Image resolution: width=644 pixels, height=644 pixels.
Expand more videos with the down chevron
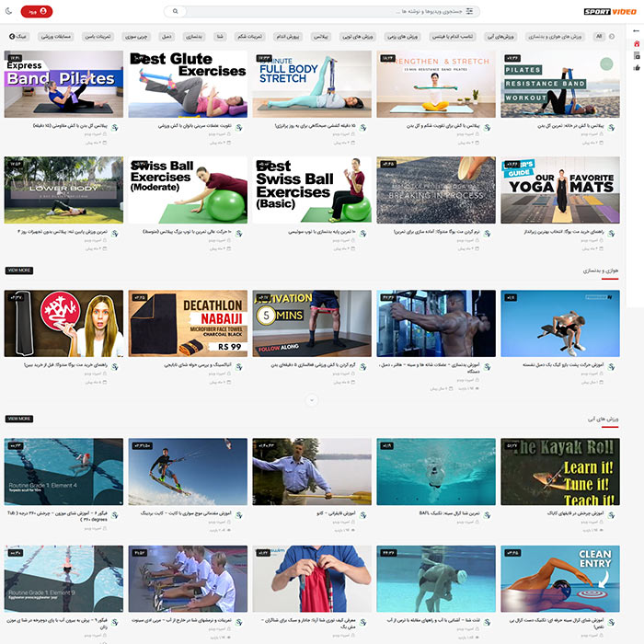(312, 400)
